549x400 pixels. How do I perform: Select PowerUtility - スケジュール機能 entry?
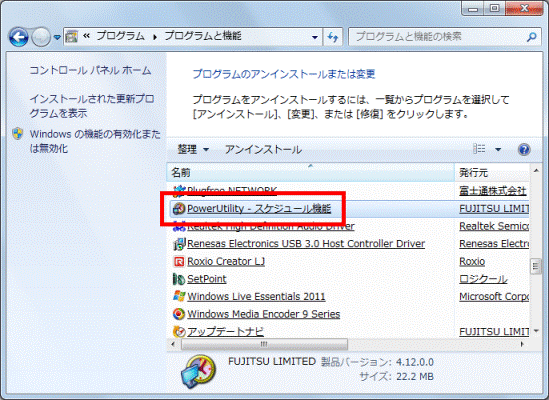259,209
